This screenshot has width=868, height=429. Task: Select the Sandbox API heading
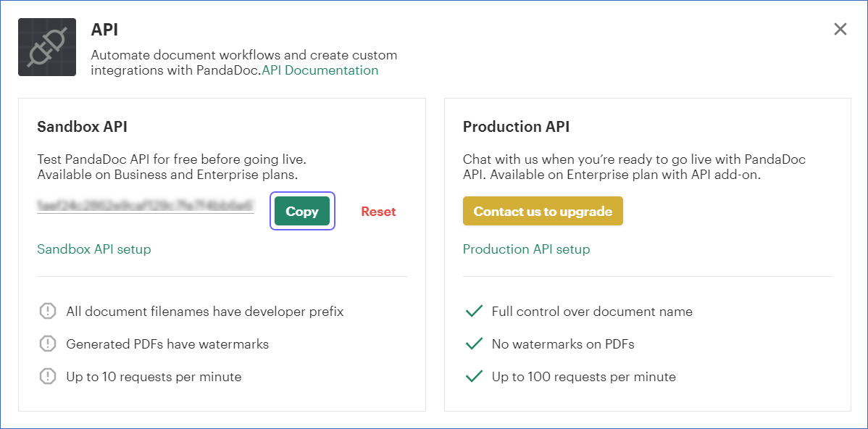(82, 127)
